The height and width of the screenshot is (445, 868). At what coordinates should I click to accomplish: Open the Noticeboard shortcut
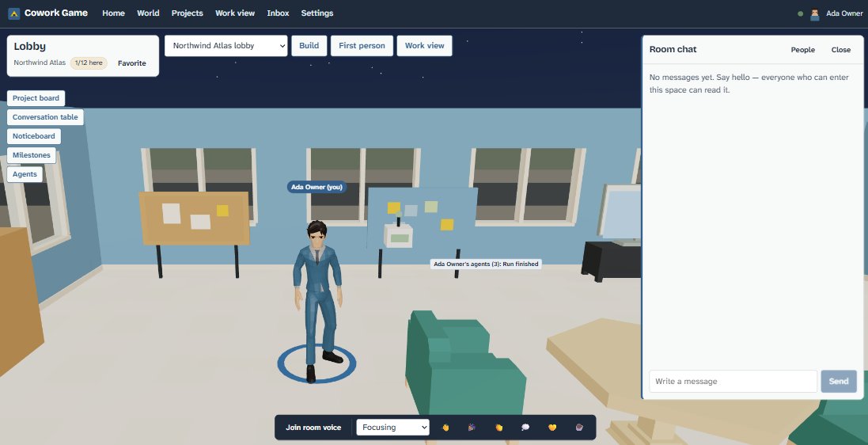point(34,136)
